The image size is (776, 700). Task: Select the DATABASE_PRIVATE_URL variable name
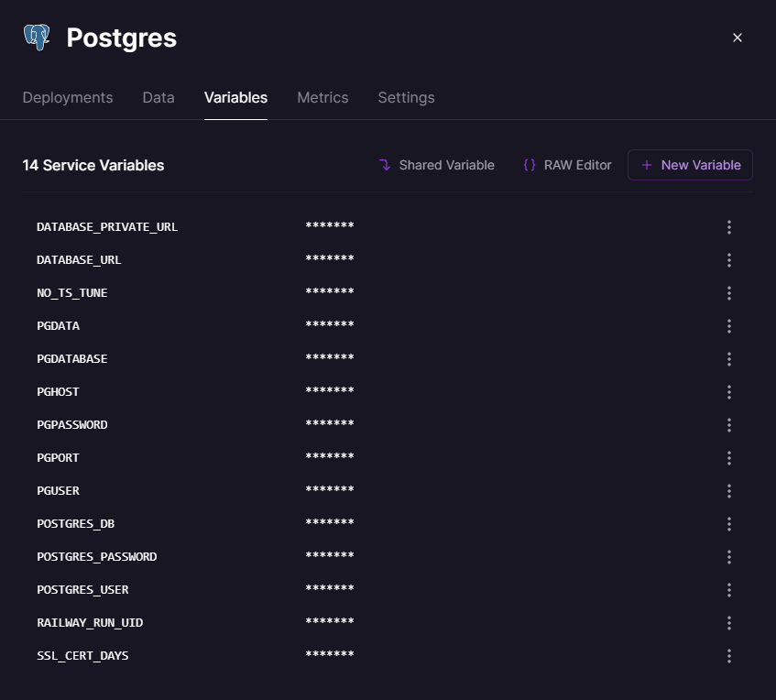[x=107, y=226]
